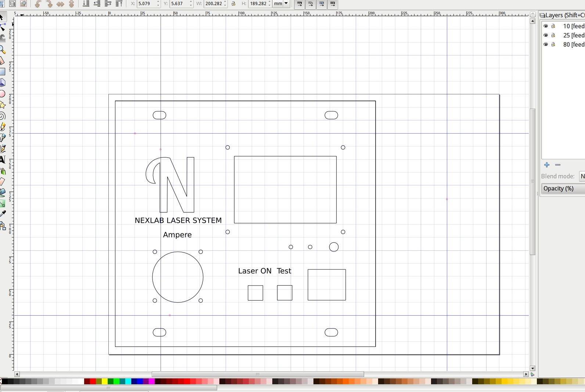585x392 pixels.
Task: Rotate selection 90° clockwise
Action: (49, 4)
